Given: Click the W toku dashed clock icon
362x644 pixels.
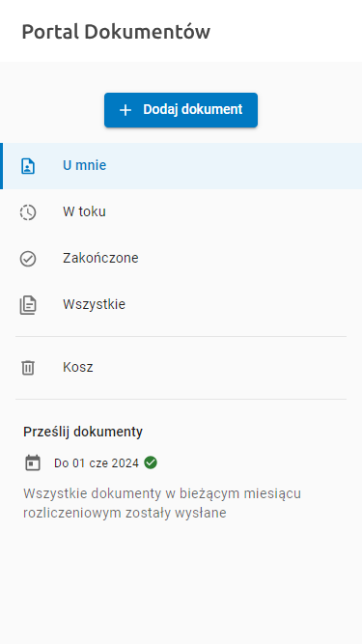Looking at the screenshot, I should click(28, 212).
